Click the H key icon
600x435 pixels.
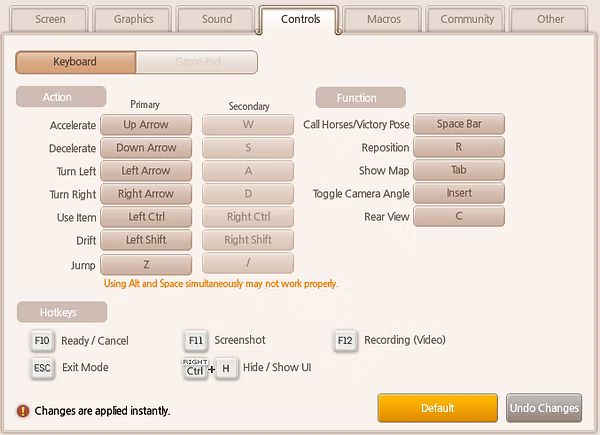(226, 368)
